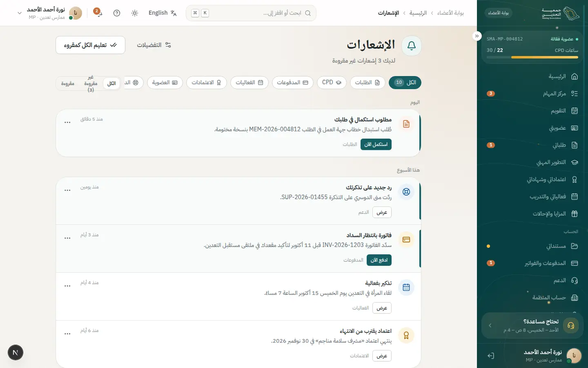The width and height of the screenshot is (588, 368).
Task: Open المزايا والإحالات in the sidebar
Action: click(x=532, y=214)
